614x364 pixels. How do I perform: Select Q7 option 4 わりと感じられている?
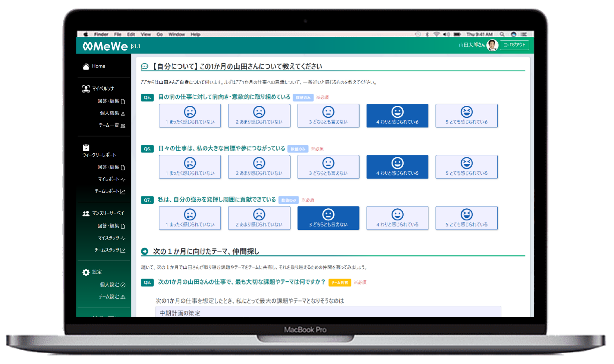(397, 218)
